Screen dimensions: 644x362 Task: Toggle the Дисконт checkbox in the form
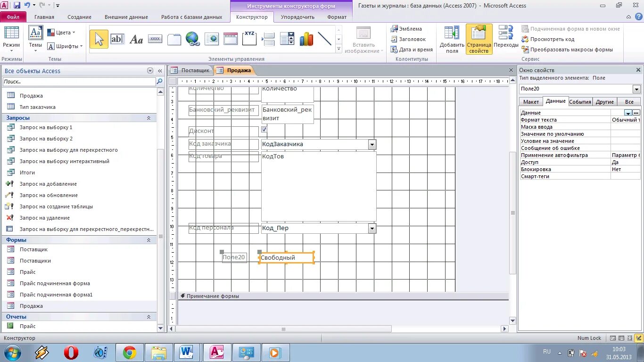coord(264,129)
